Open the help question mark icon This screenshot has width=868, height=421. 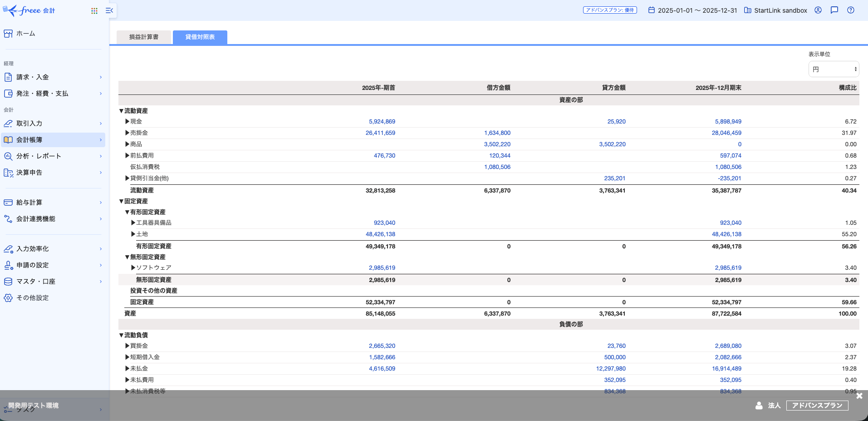851,10
